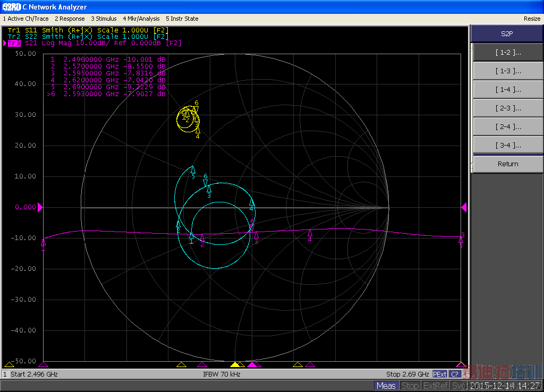Open the Mkr/Analysis menu
This screenshot has height=392, width=544.
click(141, 19)
